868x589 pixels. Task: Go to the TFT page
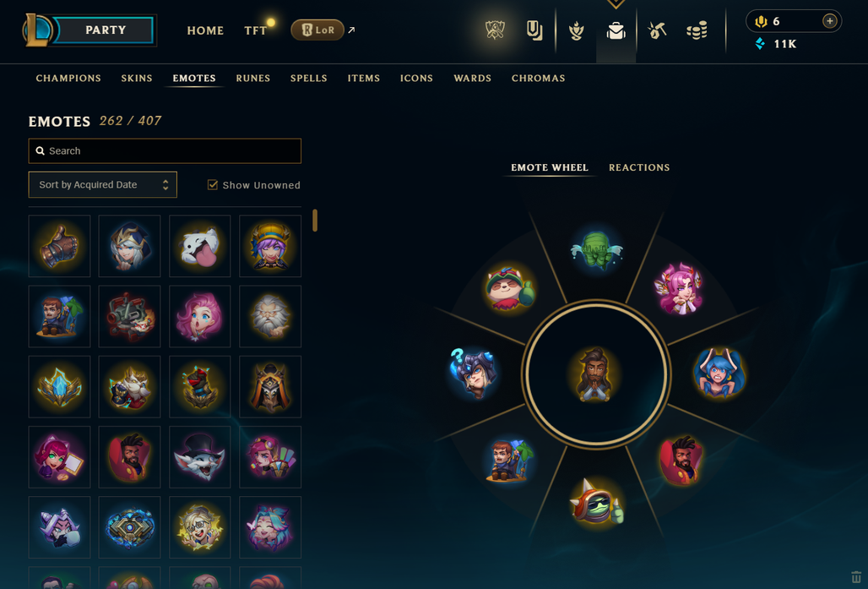(x=255, y=31)
